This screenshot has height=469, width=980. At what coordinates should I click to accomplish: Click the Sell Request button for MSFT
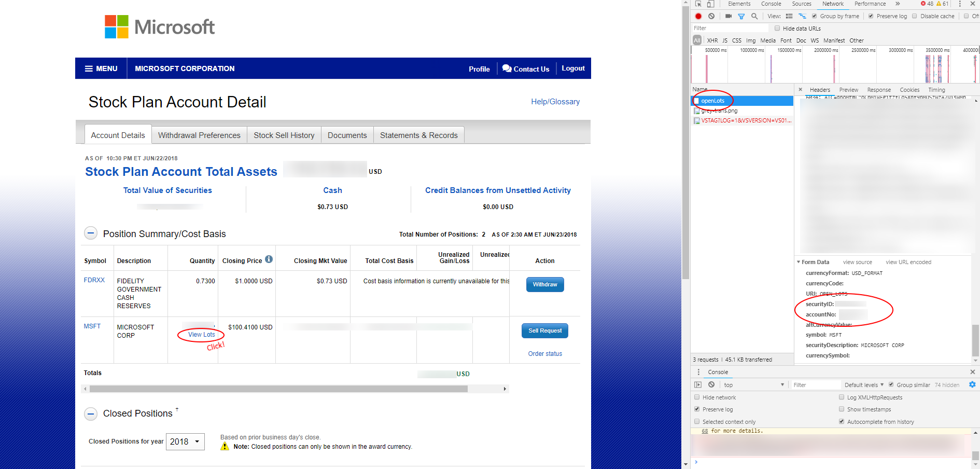(x=545, y=330)
